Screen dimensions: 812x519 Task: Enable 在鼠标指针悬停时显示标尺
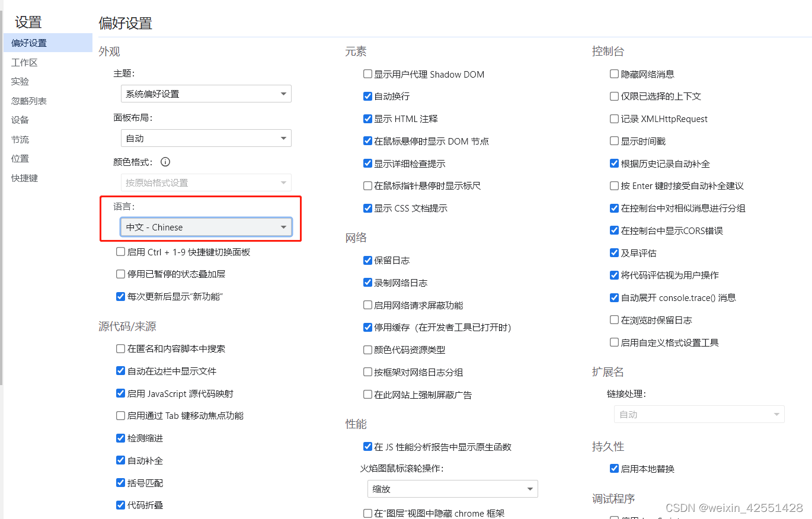tap(367, 185)
